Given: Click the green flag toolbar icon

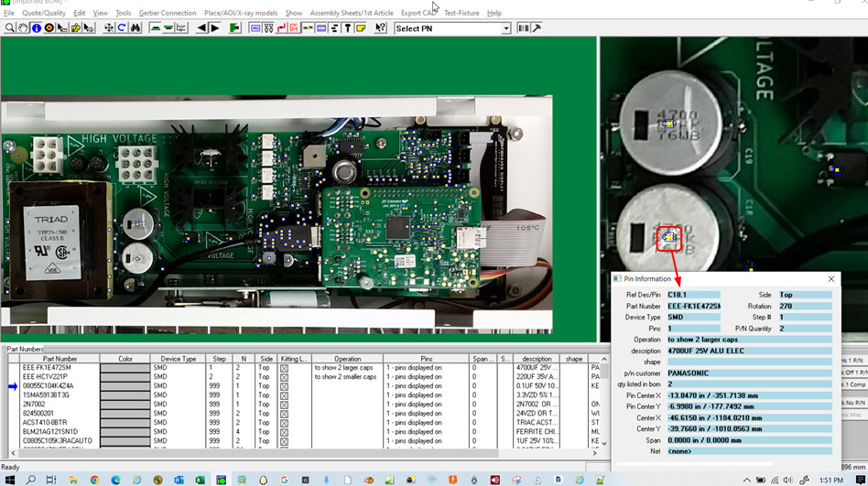Looking at the screenshot, I should [x=234, y=27].
